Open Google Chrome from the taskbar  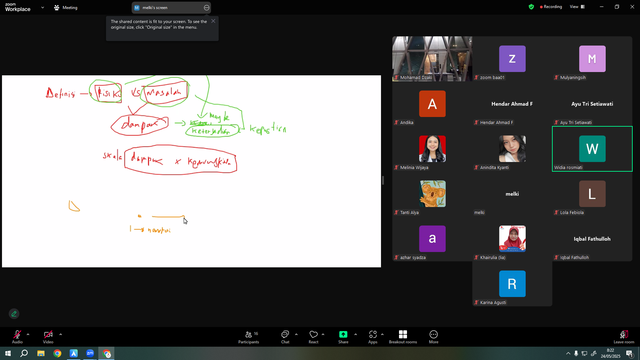(57, 353)
